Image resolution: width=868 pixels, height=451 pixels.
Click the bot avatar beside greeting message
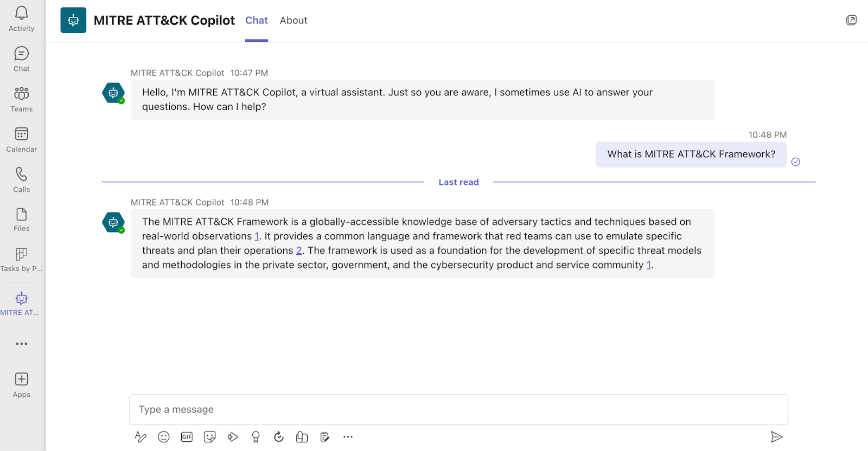[x=113, y=93]
